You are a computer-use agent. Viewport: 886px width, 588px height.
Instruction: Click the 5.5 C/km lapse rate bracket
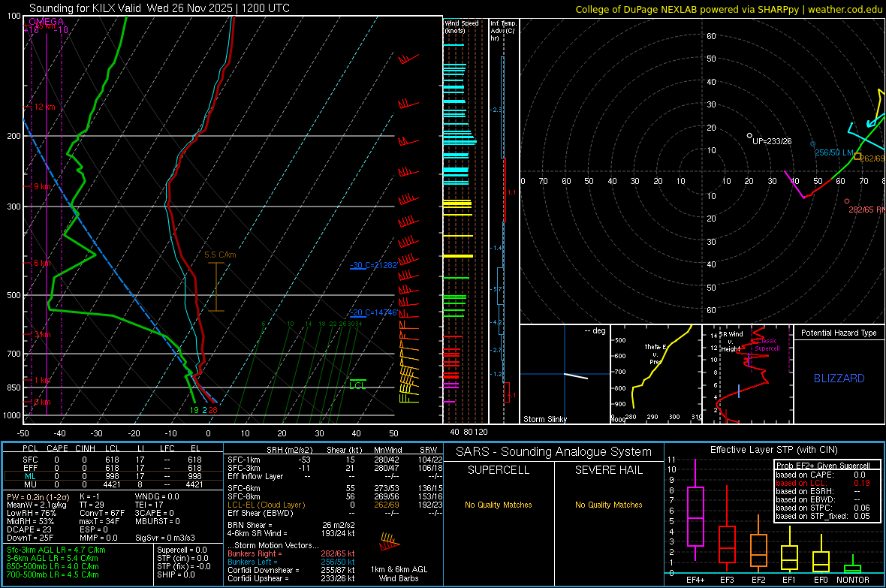click(x=215, y=287)
